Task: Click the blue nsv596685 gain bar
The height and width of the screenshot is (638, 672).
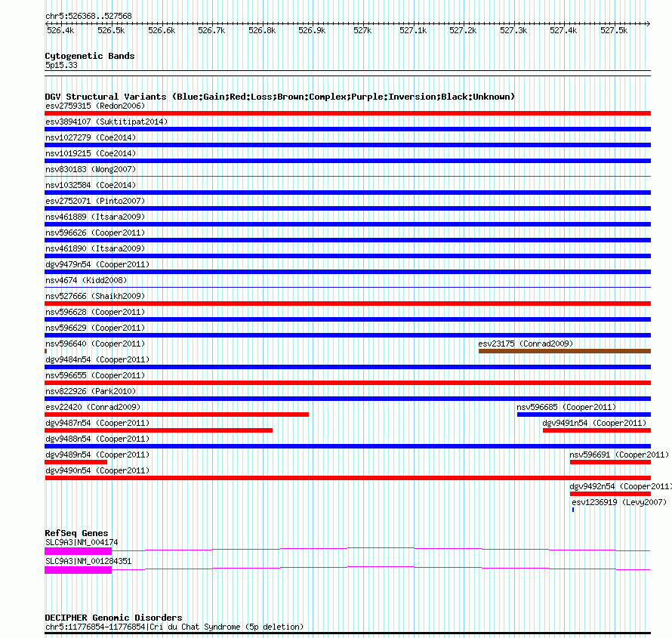Action: coord(584,415)
